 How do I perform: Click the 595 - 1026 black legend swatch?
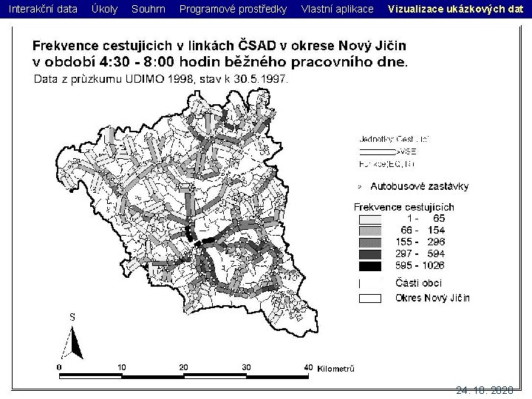pyautogui.click(x=370, y=266)
